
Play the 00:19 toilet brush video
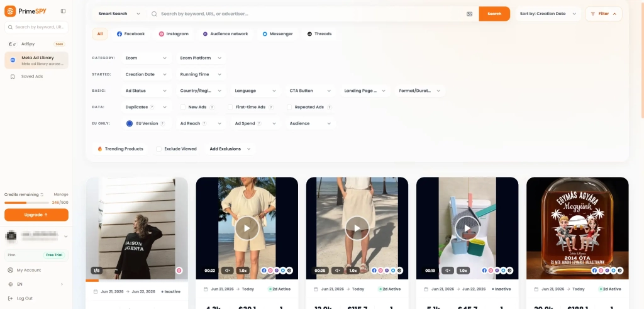(467, 228)
